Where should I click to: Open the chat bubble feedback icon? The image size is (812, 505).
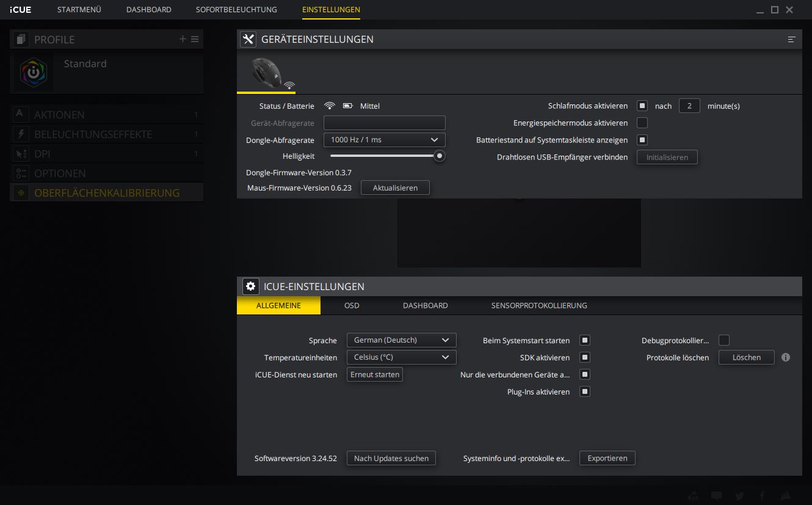point(717,496)
